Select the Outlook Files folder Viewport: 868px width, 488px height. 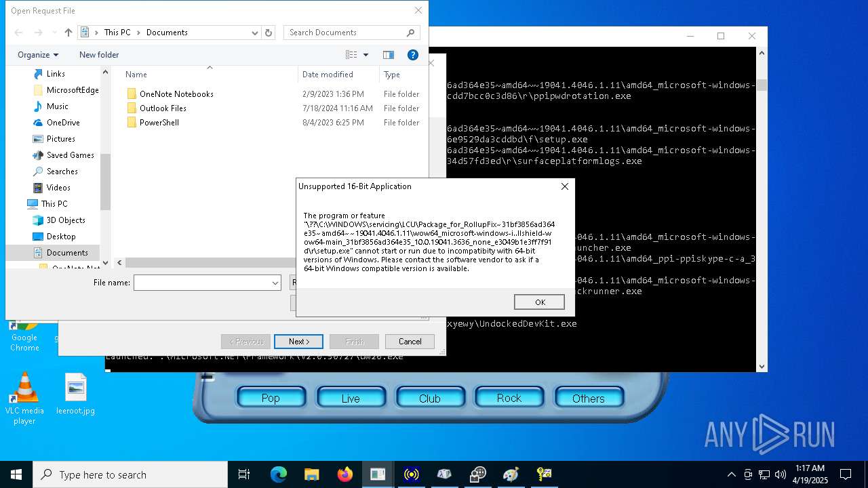163,108
